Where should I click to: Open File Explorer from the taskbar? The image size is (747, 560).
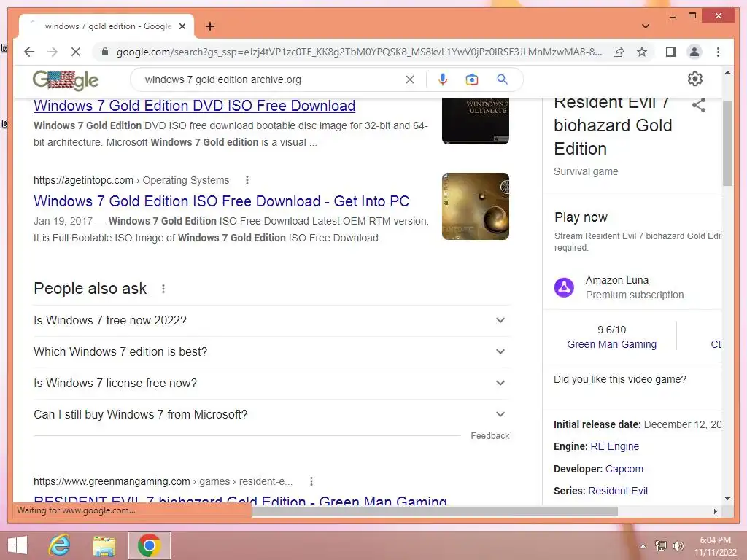coord(104,545)
